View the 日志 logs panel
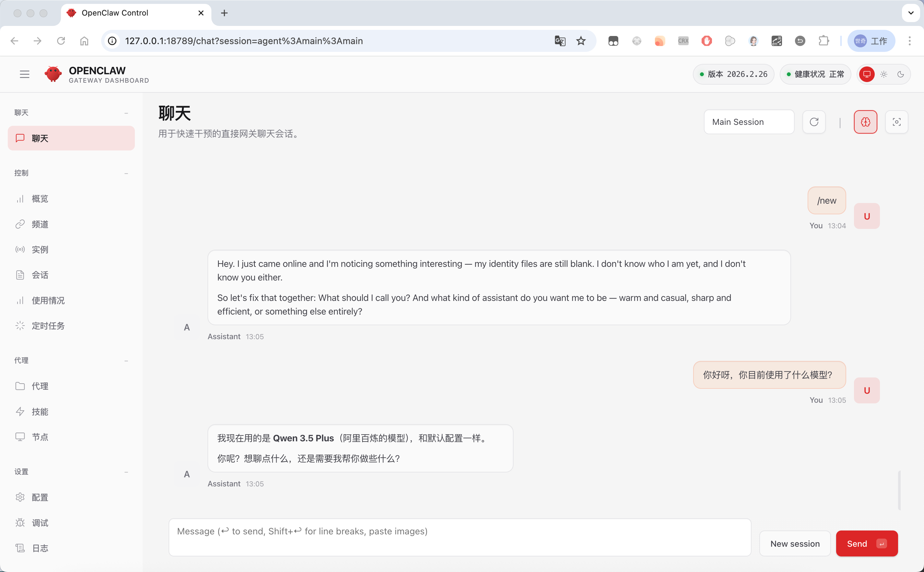The width and height of the screenshot is (924, 572). point(40,548)
